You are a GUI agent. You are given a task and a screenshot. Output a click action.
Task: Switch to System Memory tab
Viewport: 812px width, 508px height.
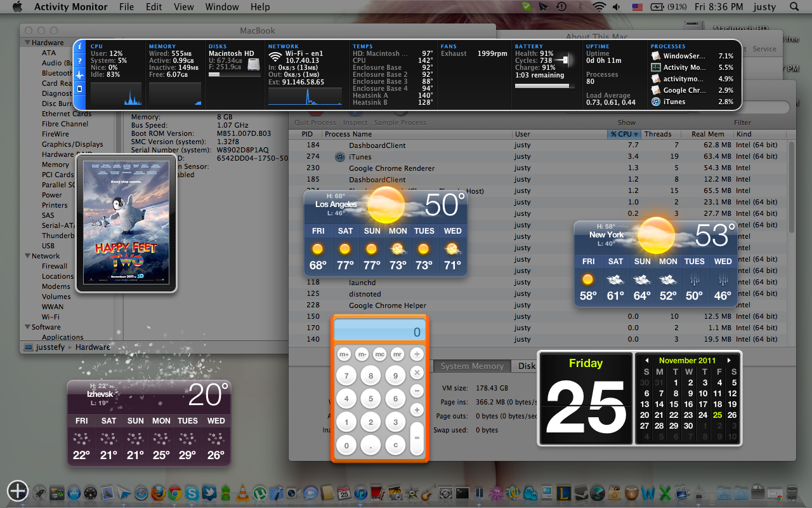point(472,366)
